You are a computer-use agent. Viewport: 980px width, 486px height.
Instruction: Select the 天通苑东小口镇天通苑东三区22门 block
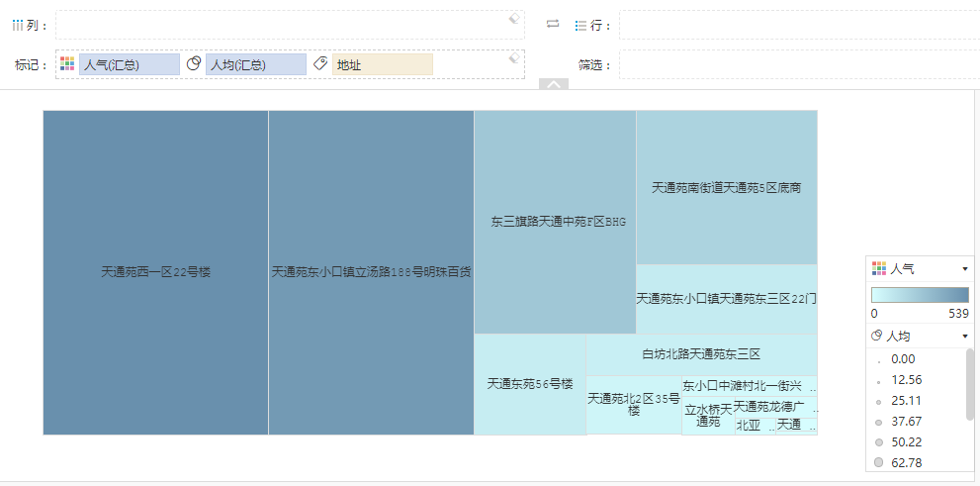(x=727, y=299)
